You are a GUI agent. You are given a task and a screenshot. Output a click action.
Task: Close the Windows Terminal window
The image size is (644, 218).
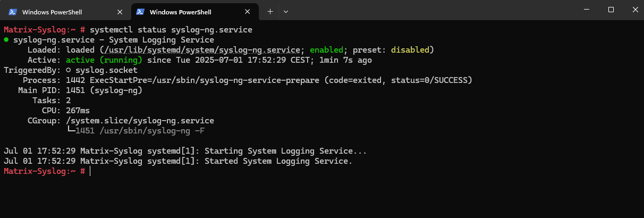point(633,10)
